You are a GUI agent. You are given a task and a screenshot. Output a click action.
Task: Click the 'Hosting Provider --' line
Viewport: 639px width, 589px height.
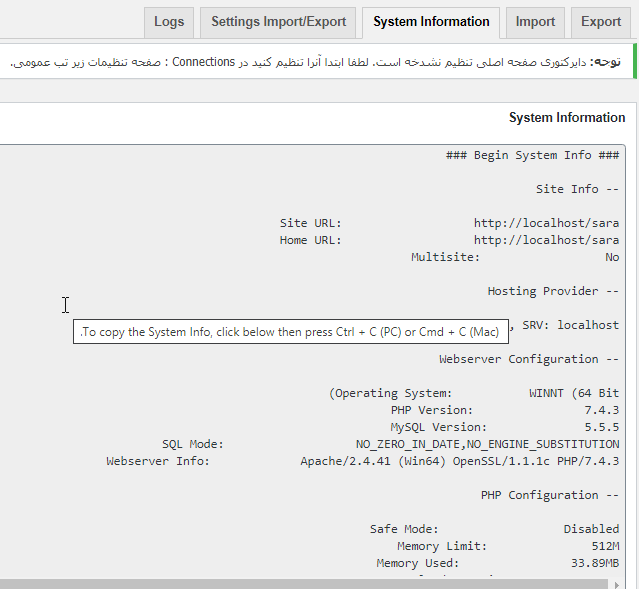pyautogui.click(x=553, y=291)
